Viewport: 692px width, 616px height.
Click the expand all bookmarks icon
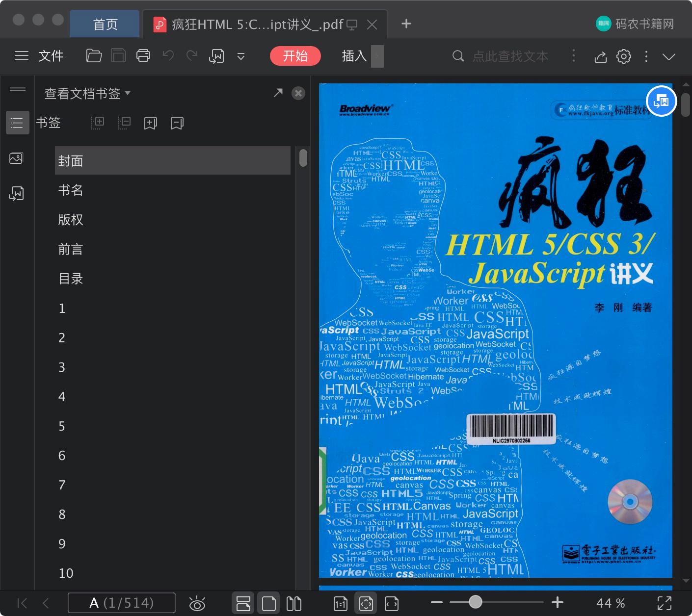click(98, 123)
